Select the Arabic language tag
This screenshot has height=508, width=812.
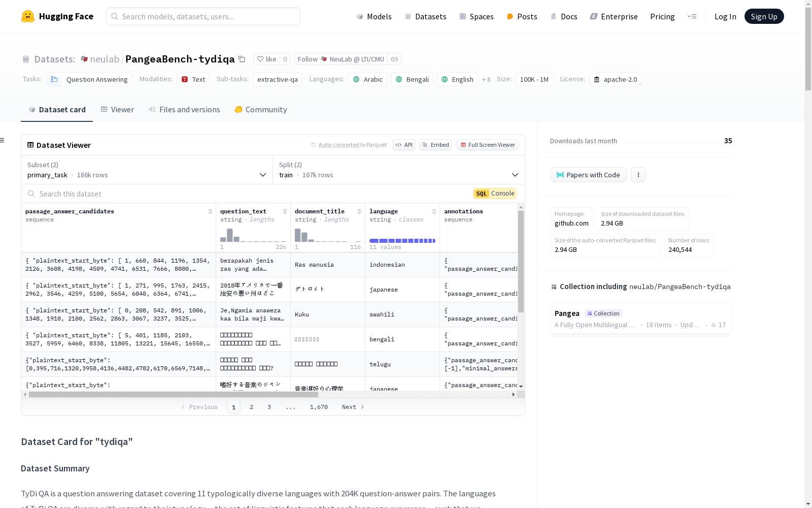pos(368,79)
